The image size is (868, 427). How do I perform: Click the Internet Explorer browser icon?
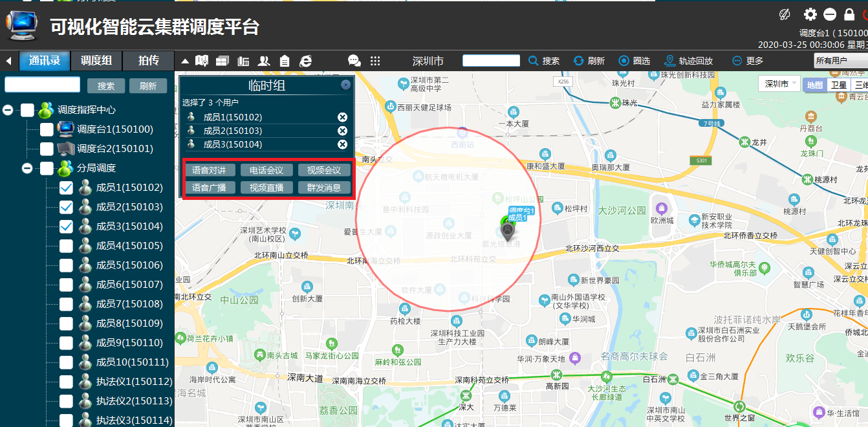point(306,61)
